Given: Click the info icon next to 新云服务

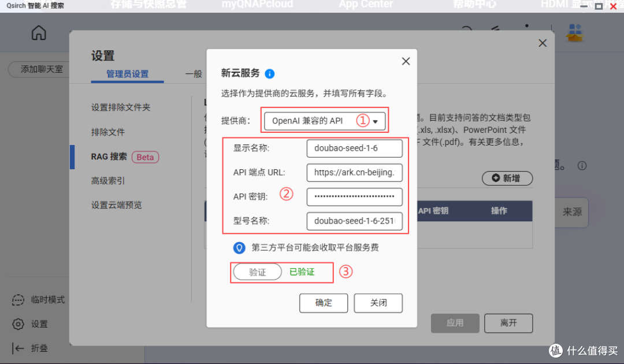Looking at the screenshot, I should coord(269,73).
